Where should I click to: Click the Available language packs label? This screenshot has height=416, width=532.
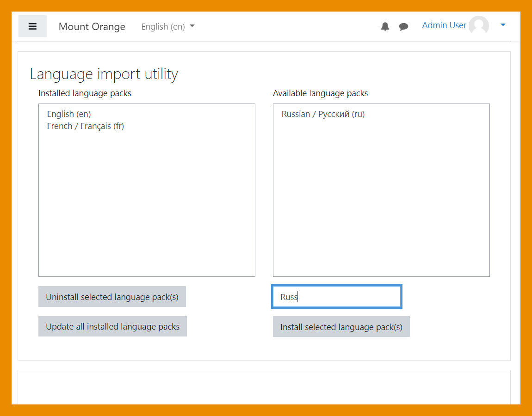pyautogui.click(x=320, y=93)
